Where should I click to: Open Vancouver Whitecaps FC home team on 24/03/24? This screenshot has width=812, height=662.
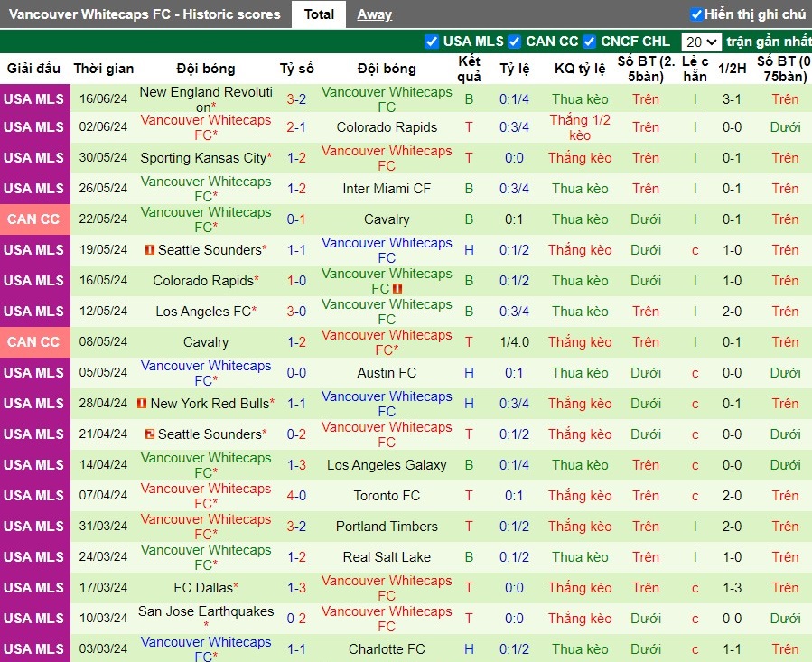[x=206, y=557]
